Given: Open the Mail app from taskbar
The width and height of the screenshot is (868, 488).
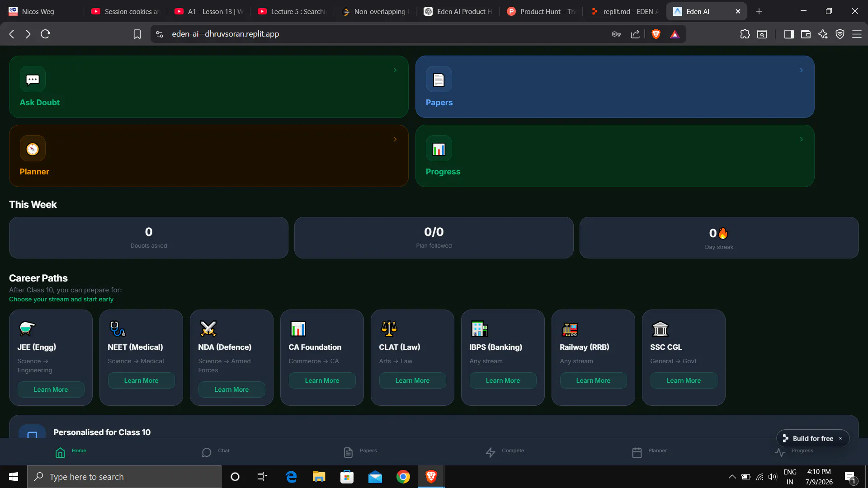Looking at the screenshot, I should pos(375,477).
